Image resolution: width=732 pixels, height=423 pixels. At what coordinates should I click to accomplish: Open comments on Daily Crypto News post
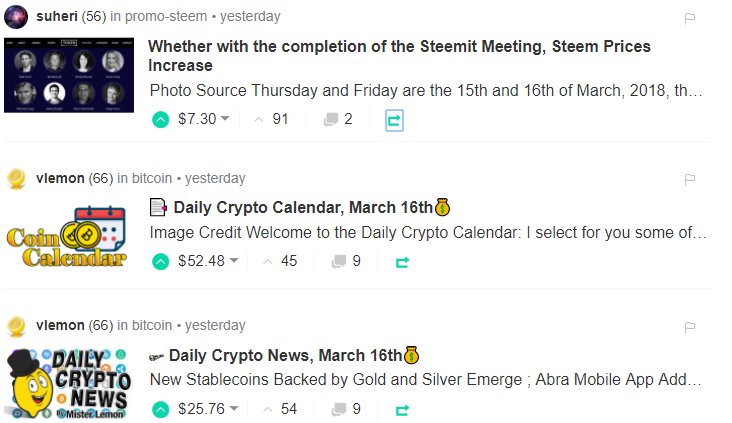point(345,409)
